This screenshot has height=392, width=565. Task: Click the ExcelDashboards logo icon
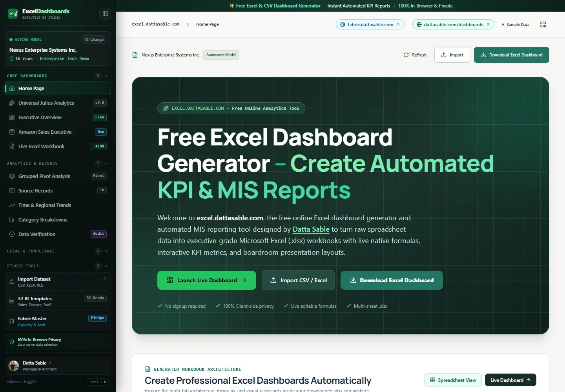point(13,14)
